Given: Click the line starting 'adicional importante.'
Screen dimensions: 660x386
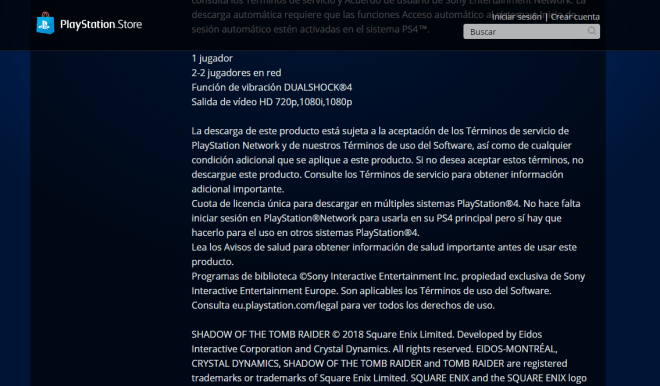Looking at the screenshot, I should [x=237, y=189].
